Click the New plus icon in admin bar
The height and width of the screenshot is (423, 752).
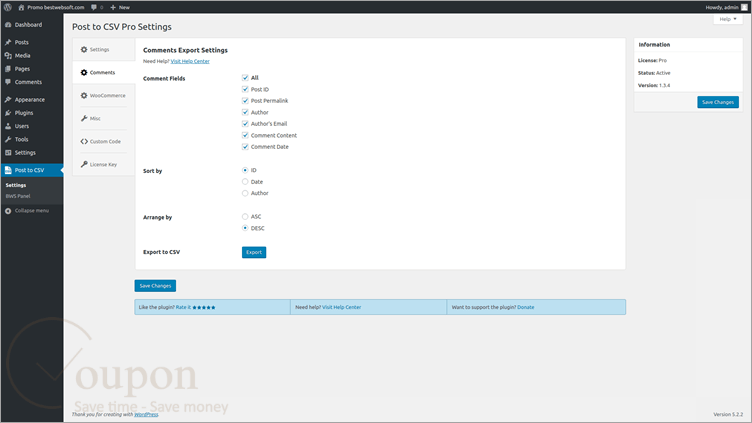[113, 7]
